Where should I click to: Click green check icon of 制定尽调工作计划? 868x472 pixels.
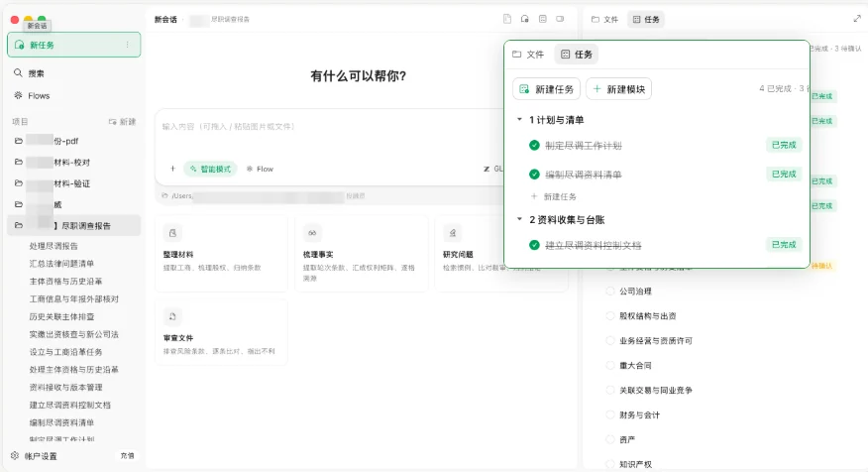tap(534, 145)
